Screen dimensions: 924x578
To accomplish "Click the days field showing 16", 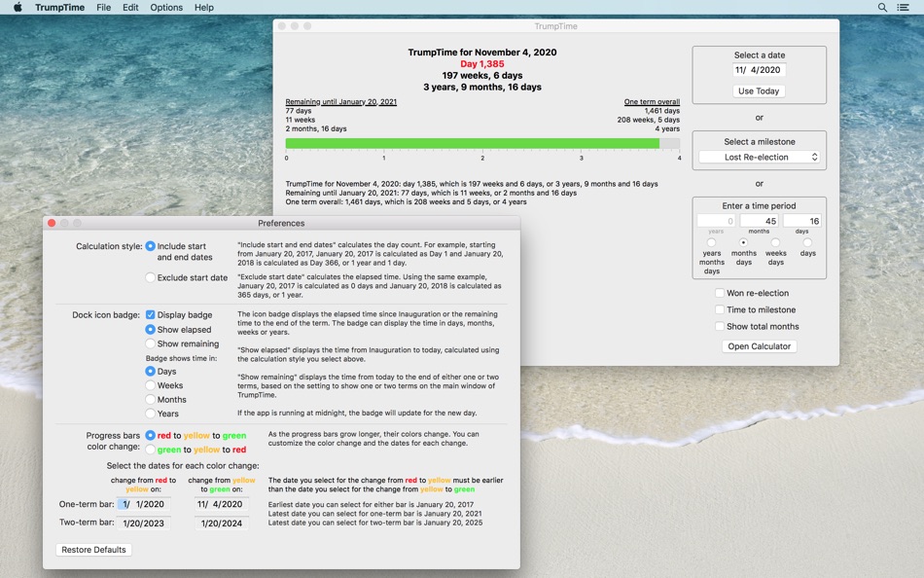I will (802, 221).
